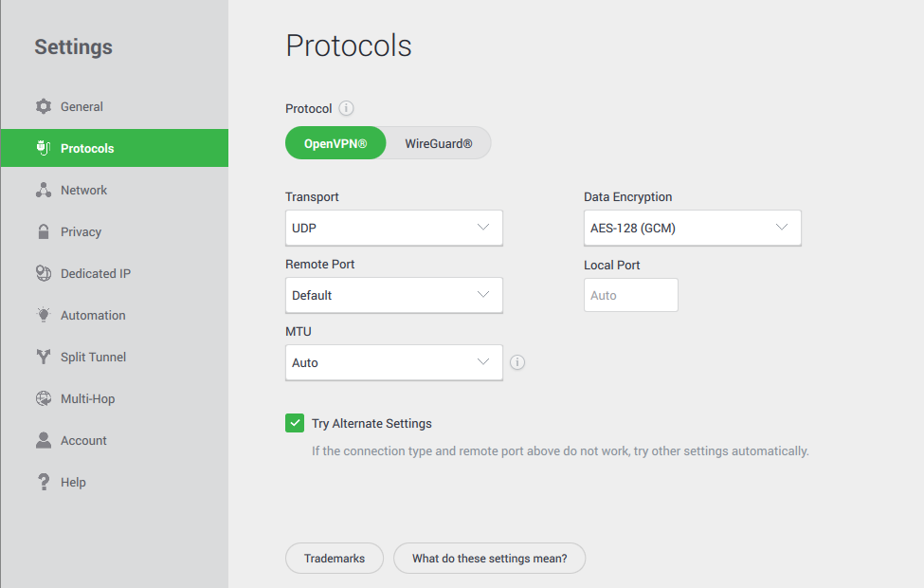Screen dimensions: 924x588
Task: Click the Multi-Hop globe icon
Action: click(44, 398)
